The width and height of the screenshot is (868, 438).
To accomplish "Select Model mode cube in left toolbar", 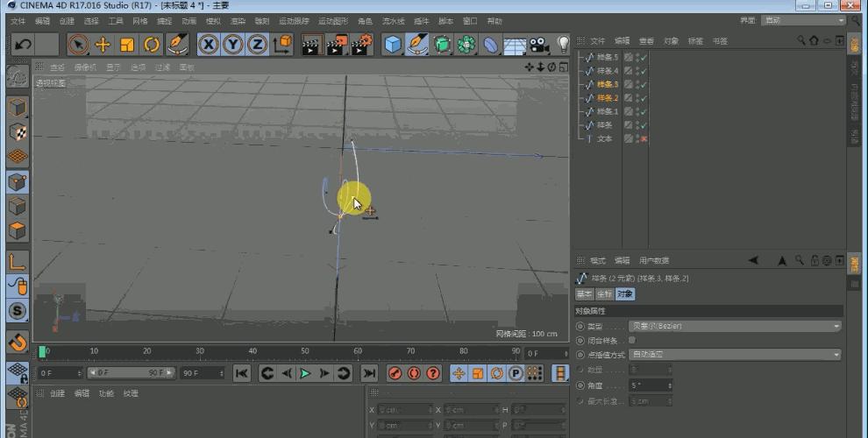I will coord(18,107).
